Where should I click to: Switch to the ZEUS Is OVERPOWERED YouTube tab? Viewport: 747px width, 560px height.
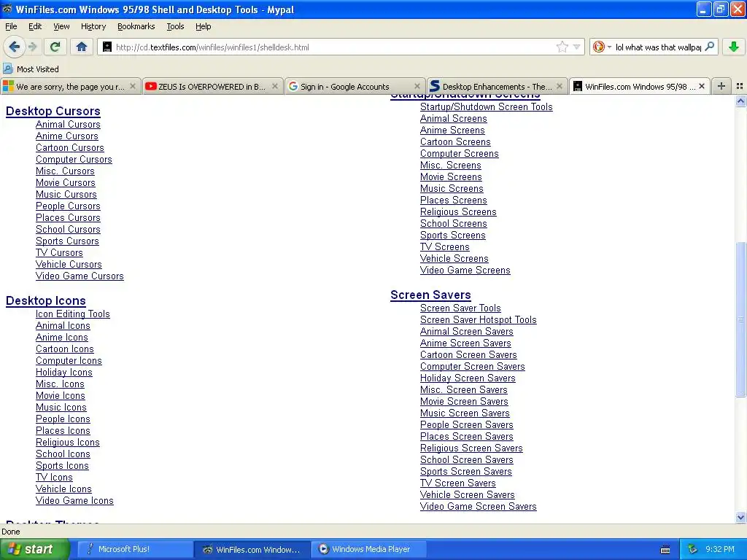(212, 86)
